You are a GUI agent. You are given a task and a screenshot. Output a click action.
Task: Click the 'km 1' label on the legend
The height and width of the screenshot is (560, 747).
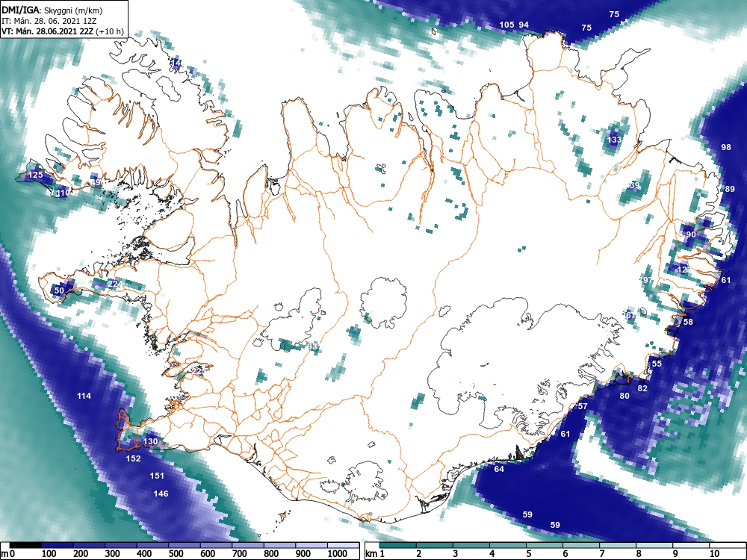click(x=374, y=554)
